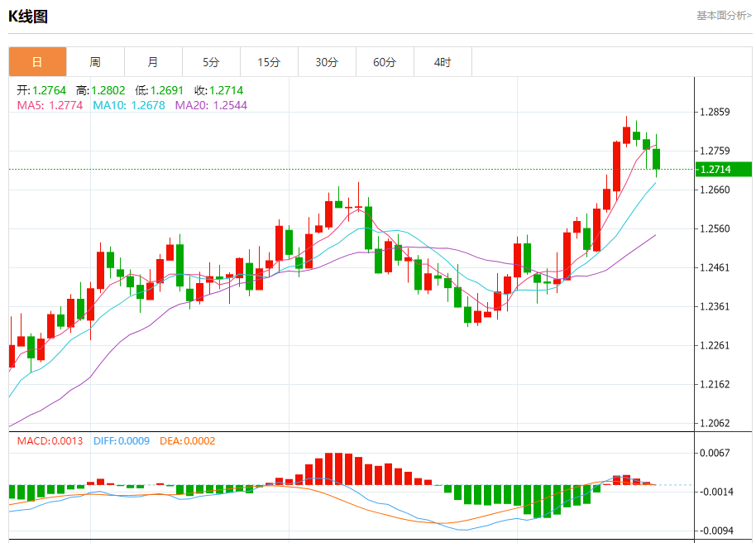Click the 开:1.2764 open price value
This screenshot has height=543, width=756.
pyautogui.click(x=41, y=90)
